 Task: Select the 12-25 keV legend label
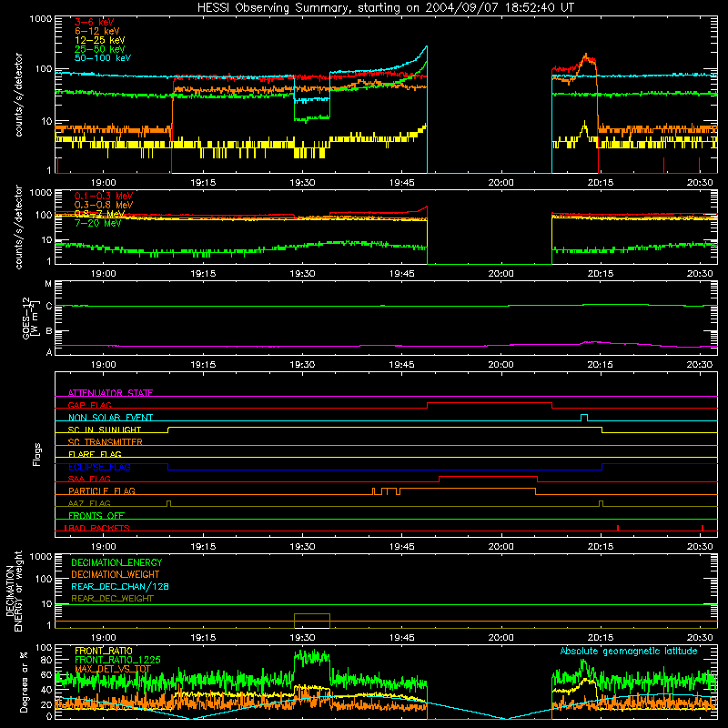(x=100, y=40)
